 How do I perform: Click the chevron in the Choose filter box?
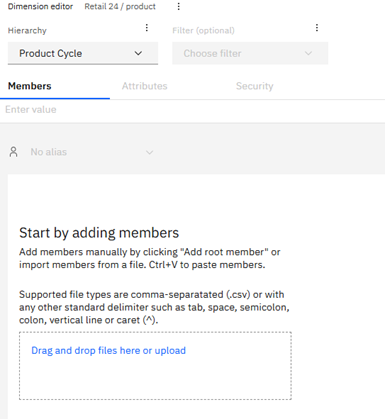(x=308, y=53)
